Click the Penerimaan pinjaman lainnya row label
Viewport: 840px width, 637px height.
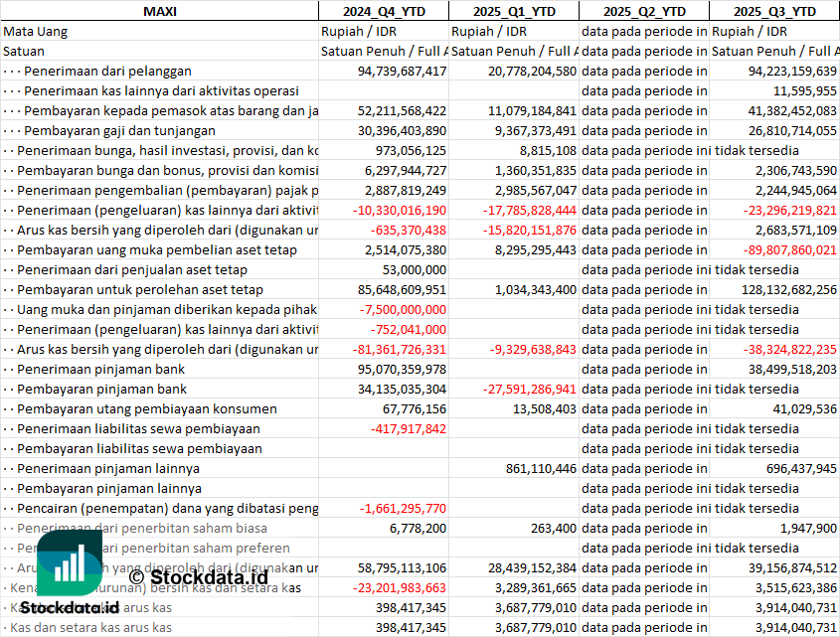[x=108, y=468]
